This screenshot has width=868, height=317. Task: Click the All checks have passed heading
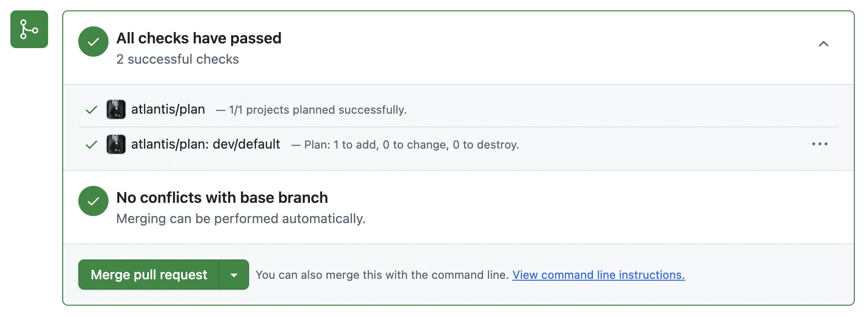pyautogui.click(x=199, y=38)
